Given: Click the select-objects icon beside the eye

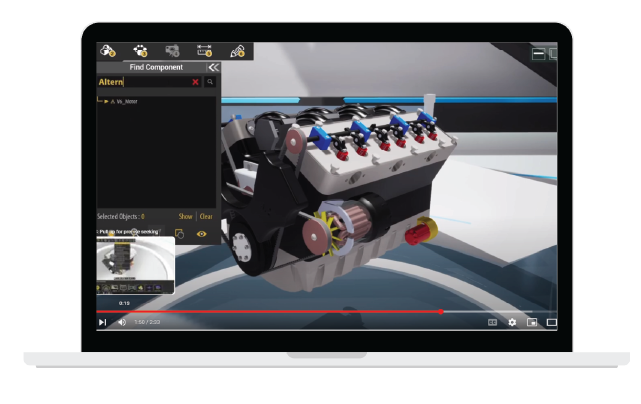Looking at the screenshot, I should coord(180,233).
